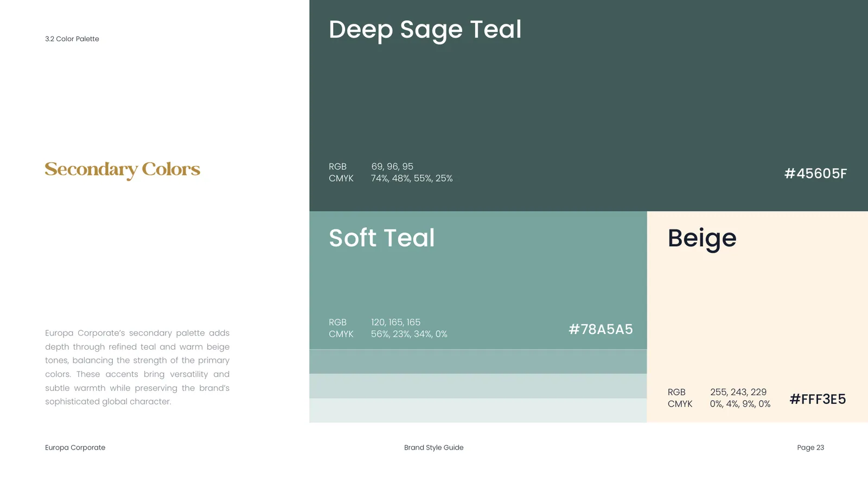Image resolution: width=868 pixels, height=488 pixels.
Task: Click the CMYK value "74%, 48%, 55%, 25%"
Action: [412, 178]
